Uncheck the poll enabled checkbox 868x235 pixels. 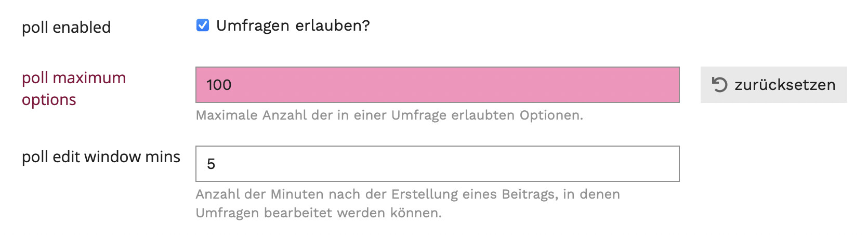[x=203, y=25]
